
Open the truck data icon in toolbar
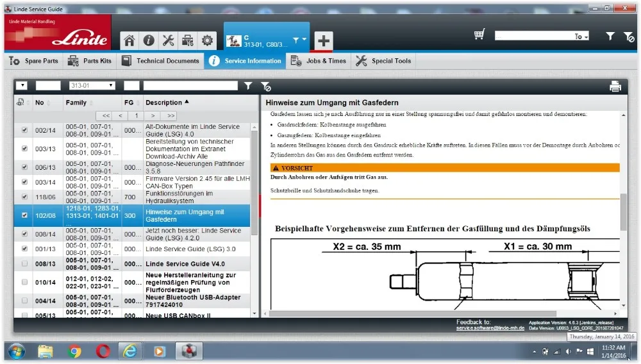click(188, 40)
